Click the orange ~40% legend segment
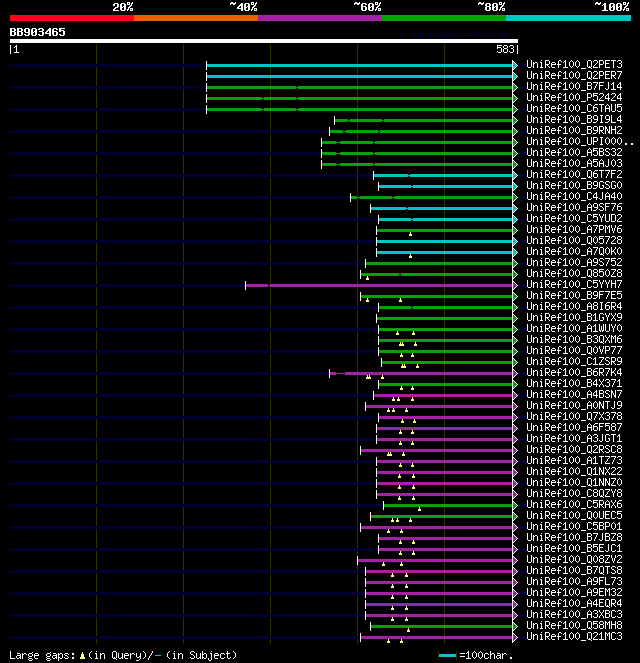 click(196, 18)
